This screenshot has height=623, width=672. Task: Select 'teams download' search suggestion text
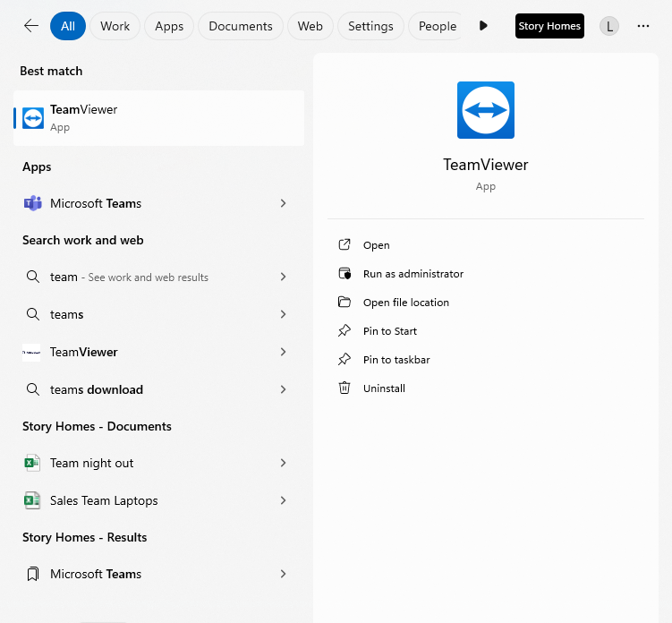click(x=97, y=389)
